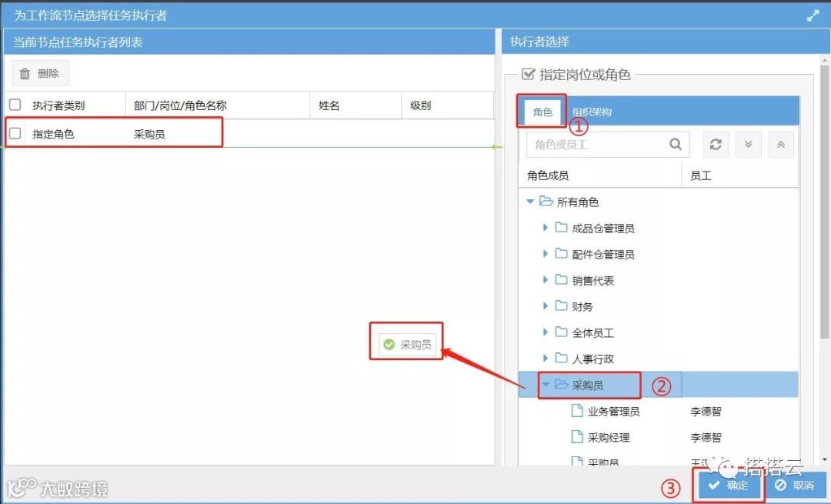Click the collapse all double-chevron up icon
This screenshot has height=504, width=831.
point(781,144)
